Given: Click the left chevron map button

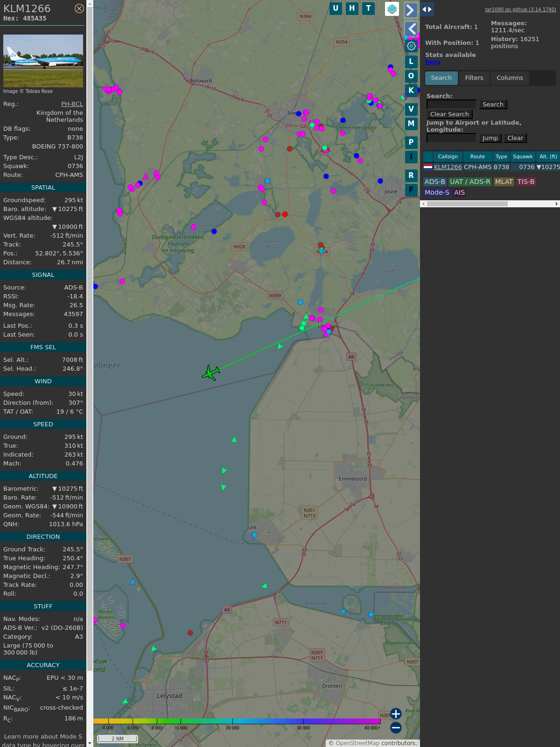Looking at the screenshot, I should point(411,29).
